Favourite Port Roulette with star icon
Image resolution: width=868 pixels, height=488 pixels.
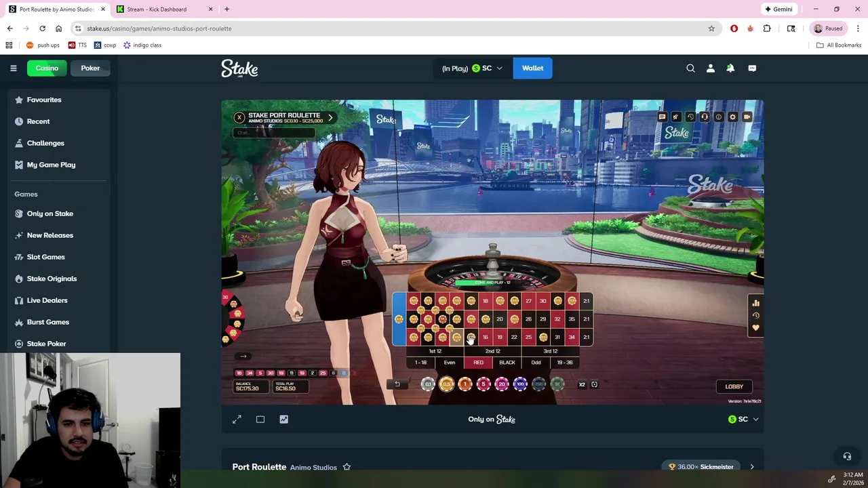point(347,467)
